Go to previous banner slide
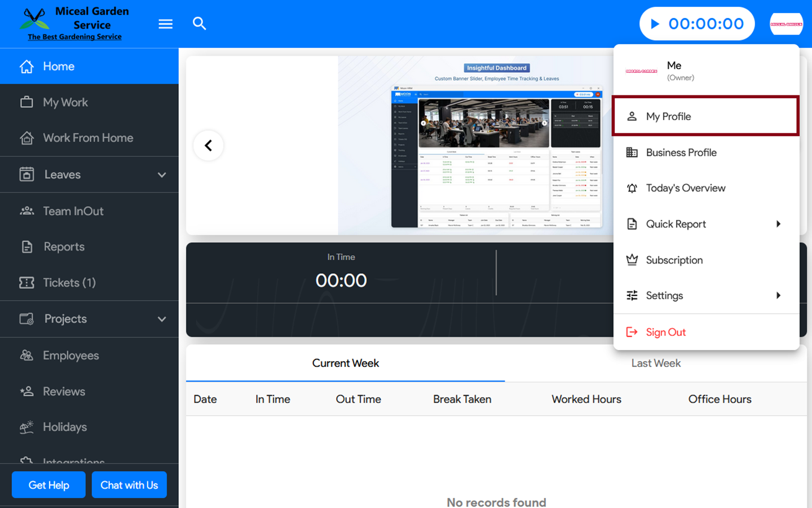The image size is (812, 508). point(208,146)
